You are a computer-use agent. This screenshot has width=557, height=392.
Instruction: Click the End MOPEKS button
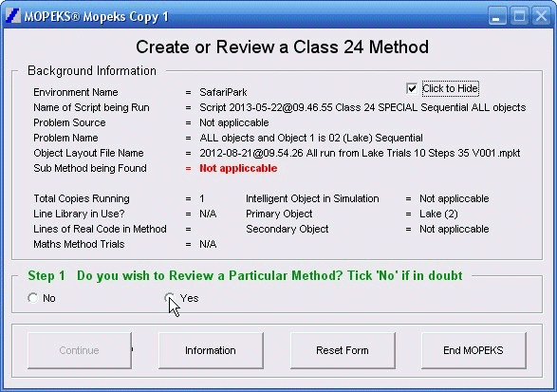click(x=473, y=350)
